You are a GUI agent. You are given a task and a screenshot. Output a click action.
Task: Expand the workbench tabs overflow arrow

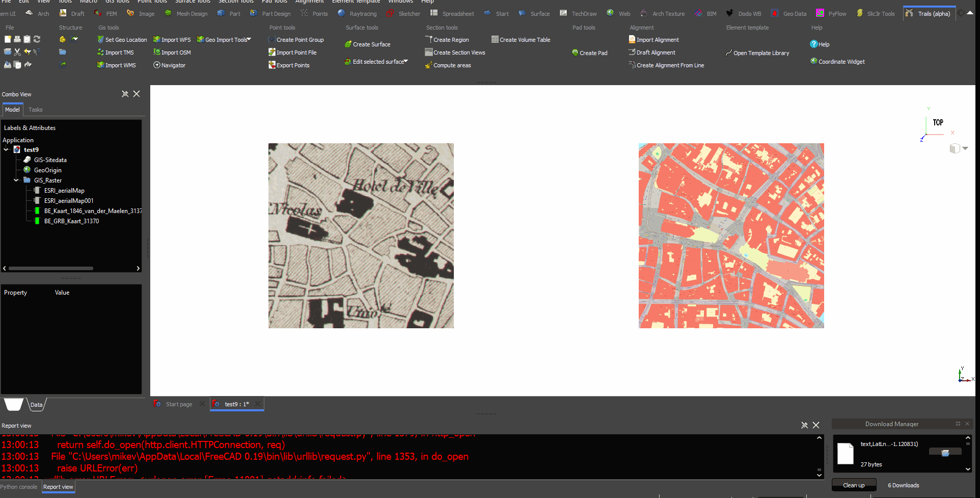point(970,13)
